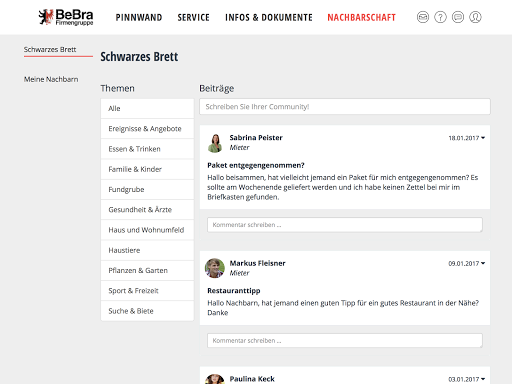Open Sabrina Peister's name link
The height and width of the screenshot is (384, 512).
[x=256, y=138]
